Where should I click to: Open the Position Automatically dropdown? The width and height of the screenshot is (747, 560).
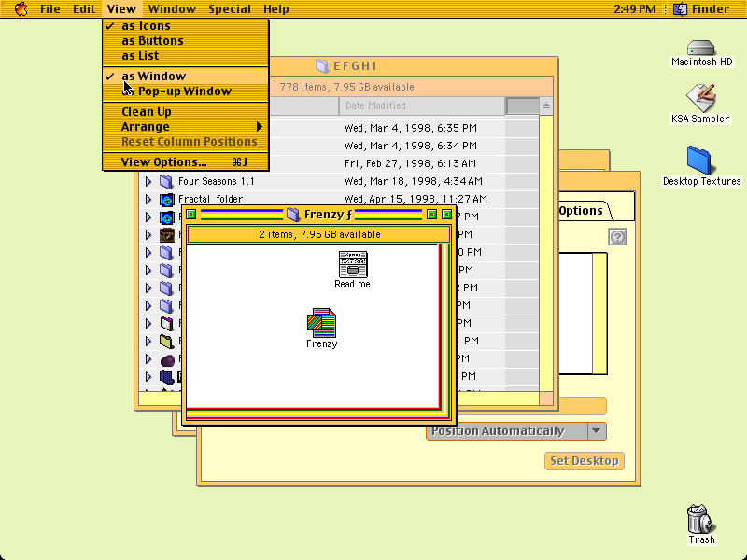point(516,431)
